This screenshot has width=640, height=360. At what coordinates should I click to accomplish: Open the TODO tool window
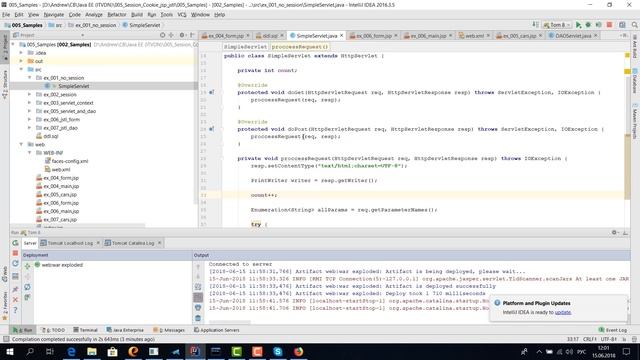coord(53,330)
